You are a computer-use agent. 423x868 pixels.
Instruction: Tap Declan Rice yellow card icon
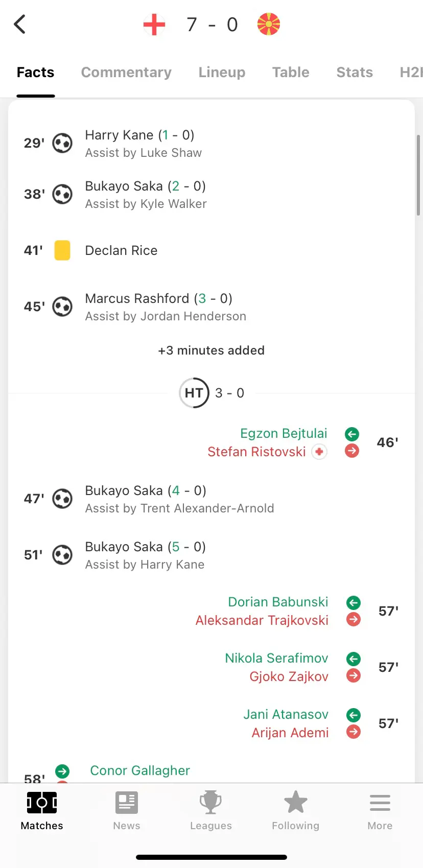62,250
